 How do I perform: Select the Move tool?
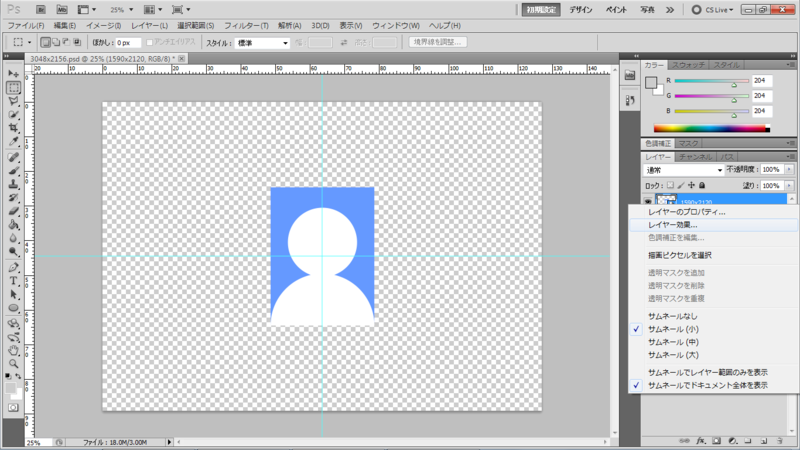click(13, 74)
